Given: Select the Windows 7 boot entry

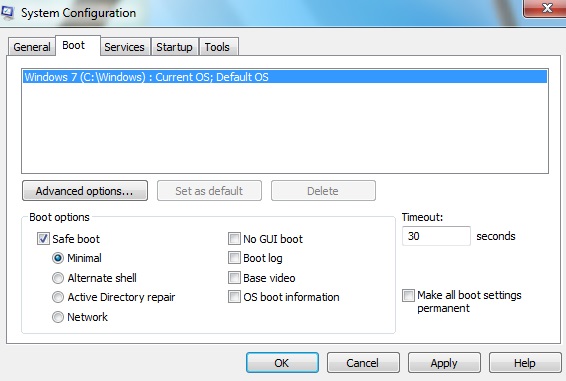Looking at the screenshot, I should click(285, 77).
